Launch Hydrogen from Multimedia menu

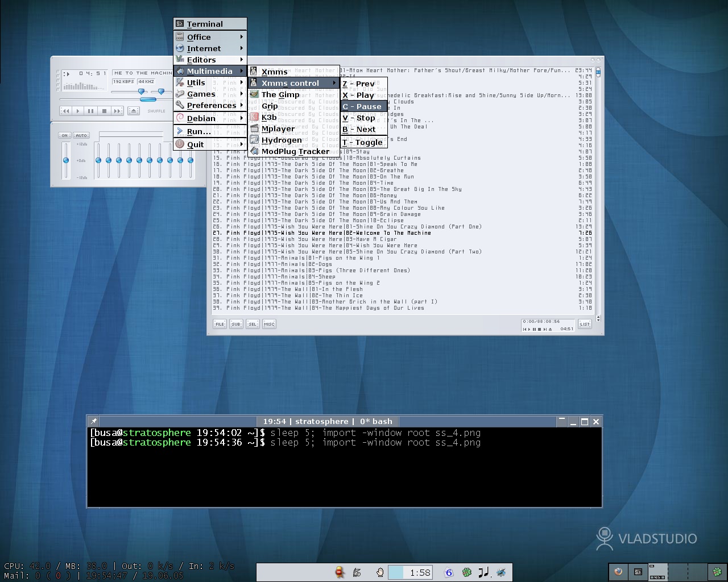293,140
